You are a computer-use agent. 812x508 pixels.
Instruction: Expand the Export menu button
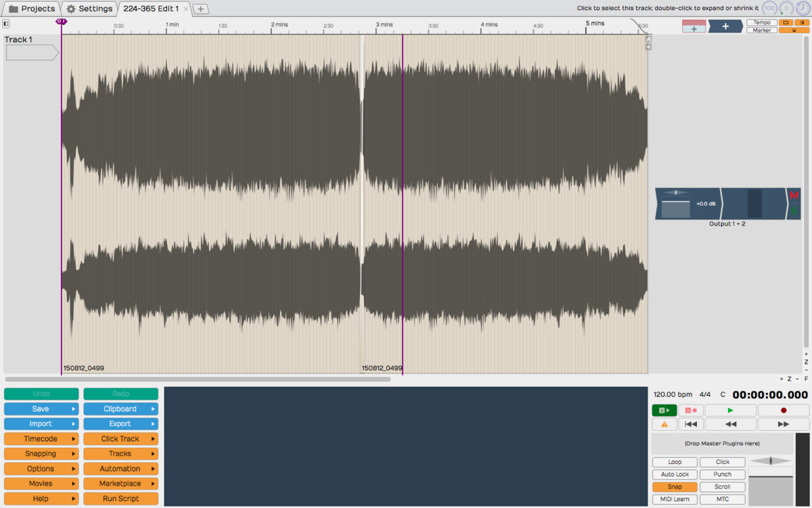120,424
